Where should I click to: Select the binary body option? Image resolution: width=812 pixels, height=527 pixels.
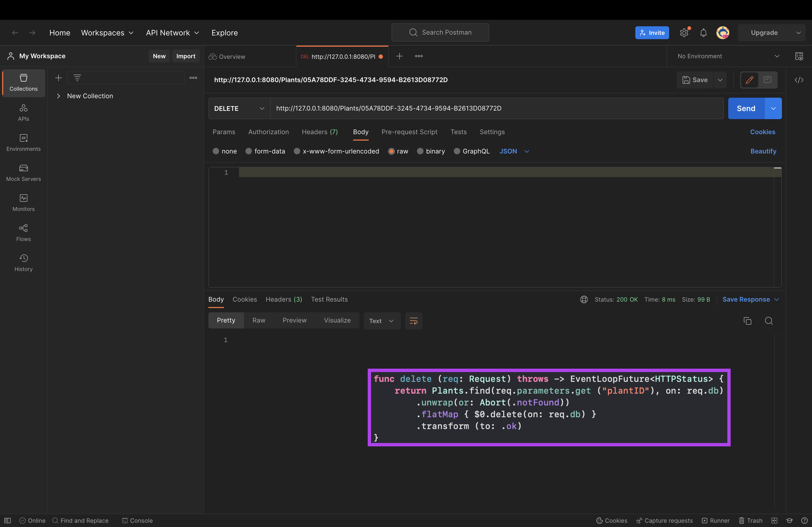tap(431, 151)
